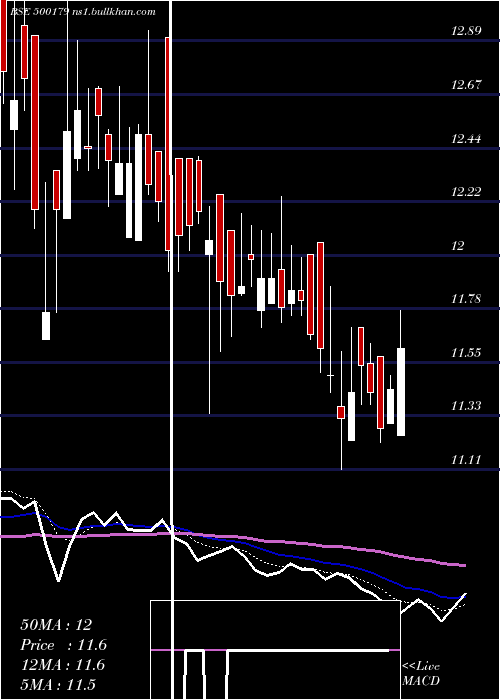This screenshot has height=700, width=500.
Task: Click the 12.89 price axis label
Action: click(x=466, y=31)
